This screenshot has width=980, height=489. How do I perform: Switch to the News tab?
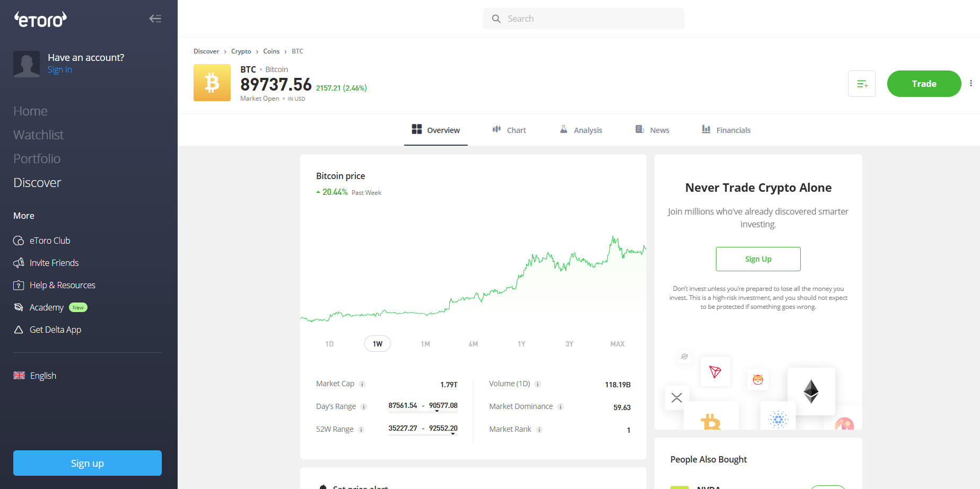point(652,130)
